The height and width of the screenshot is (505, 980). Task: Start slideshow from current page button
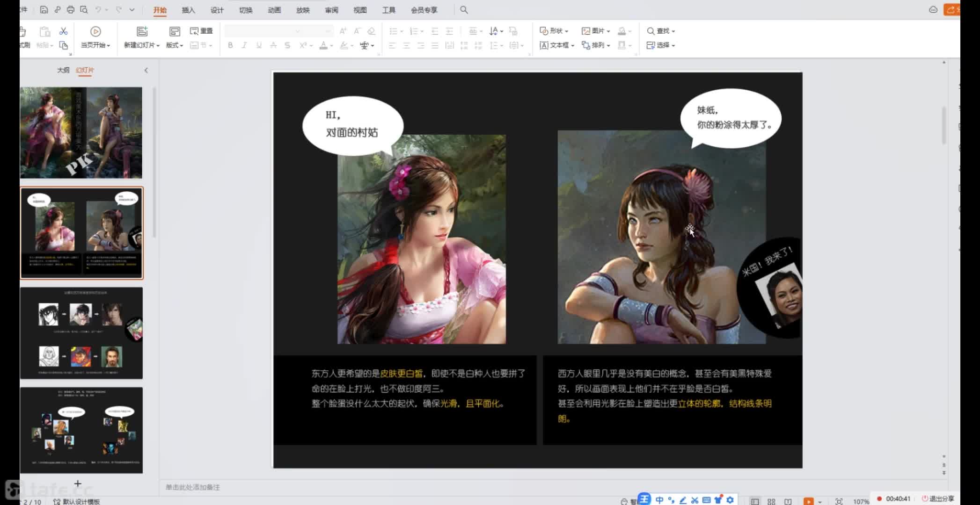[x=95, y=31]
